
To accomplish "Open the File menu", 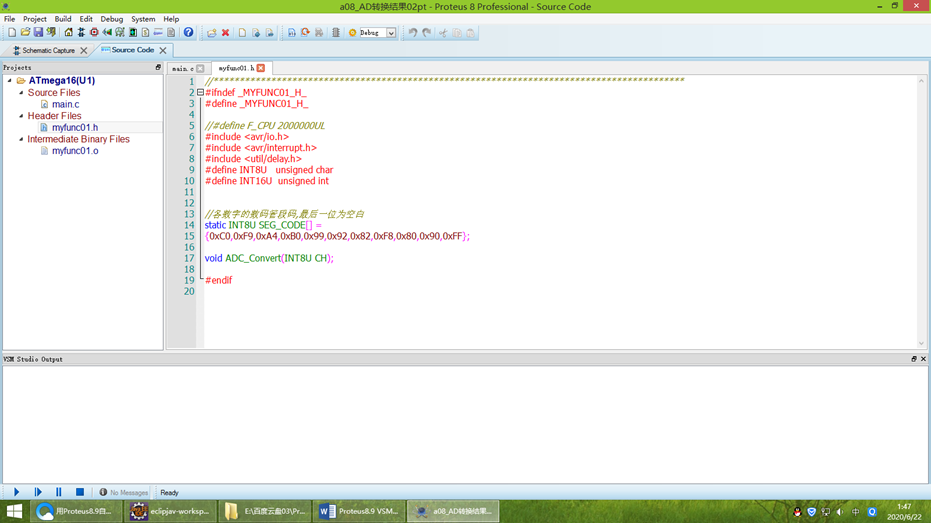I will click(10, 19).
